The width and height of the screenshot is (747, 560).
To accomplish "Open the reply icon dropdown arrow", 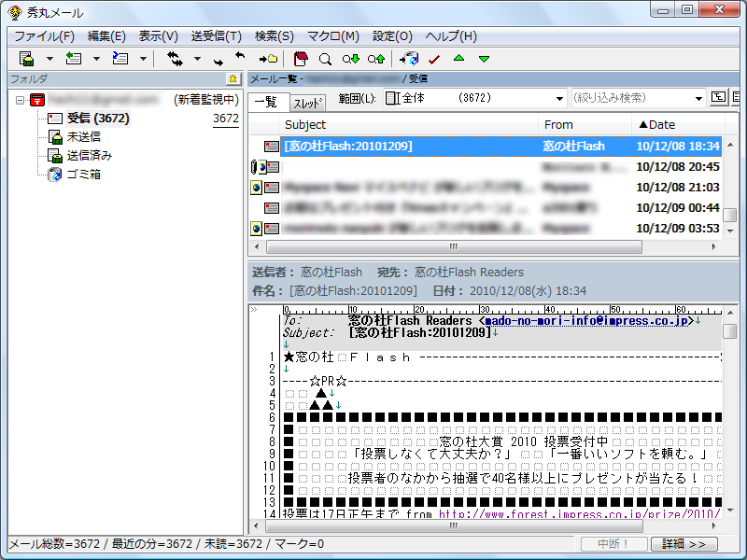I will [96, 59].
